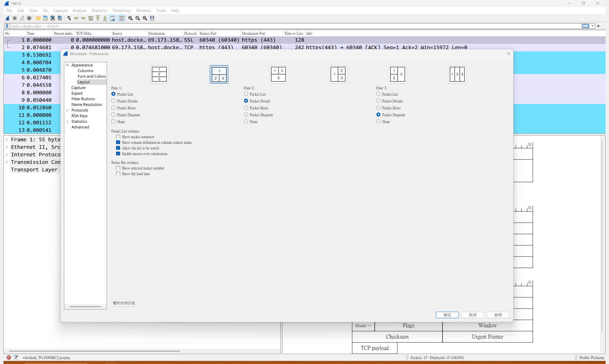Go back in packet history
The height and width of the screenshot is (364, 609).
coord(76,18)
